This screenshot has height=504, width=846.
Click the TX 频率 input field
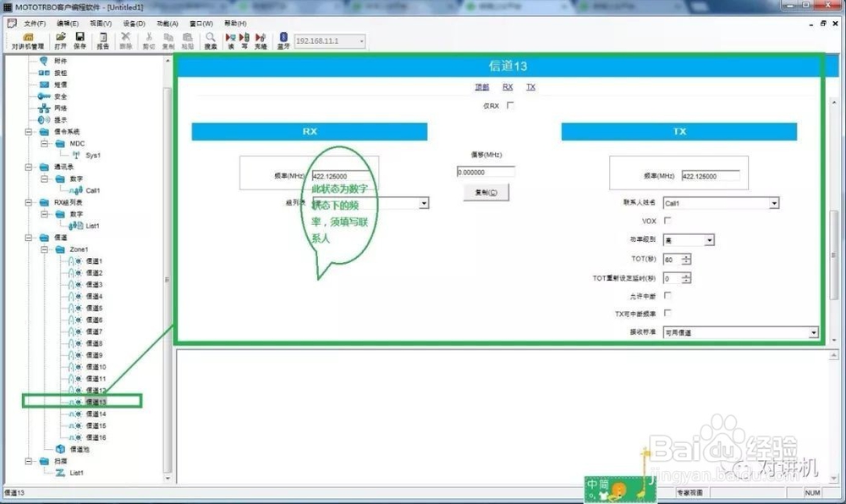coord(711,176)
